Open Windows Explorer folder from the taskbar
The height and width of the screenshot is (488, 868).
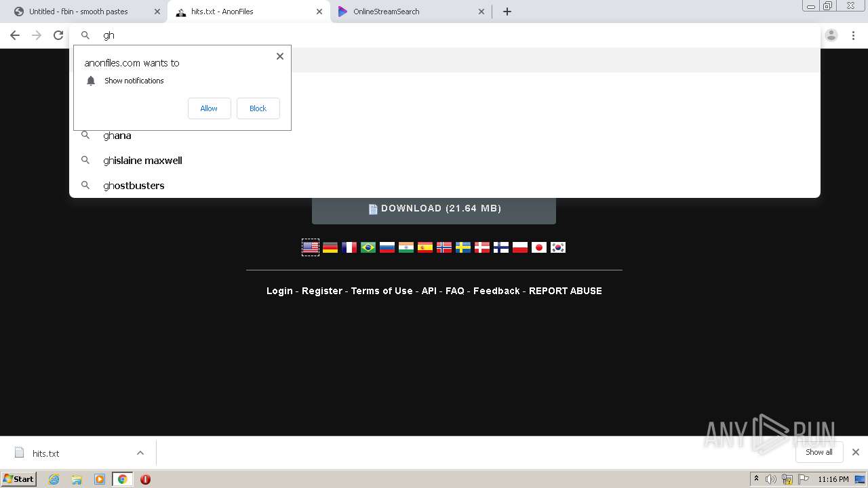[x=77, y=479]
